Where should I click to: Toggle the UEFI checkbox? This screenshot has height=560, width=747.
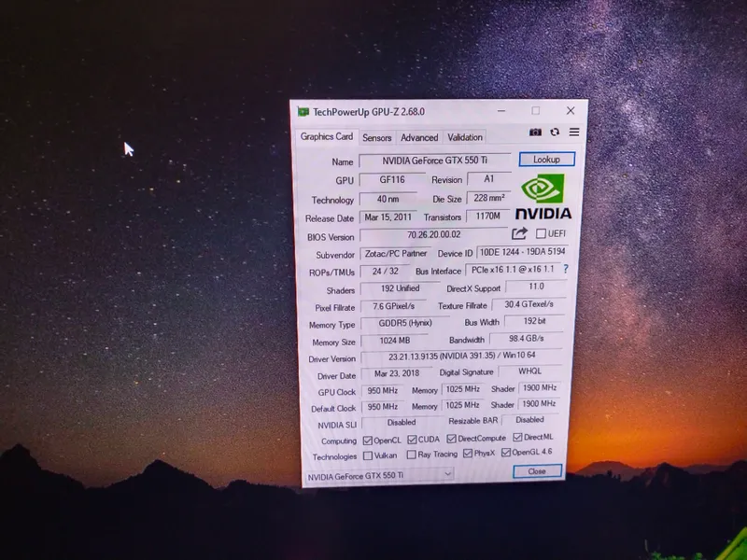541,233
